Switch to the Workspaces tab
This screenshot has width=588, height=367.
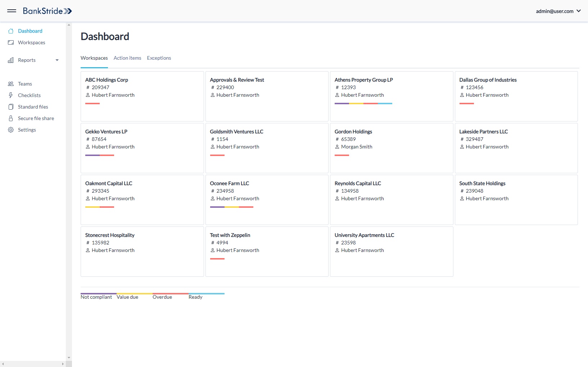[94, 58]
